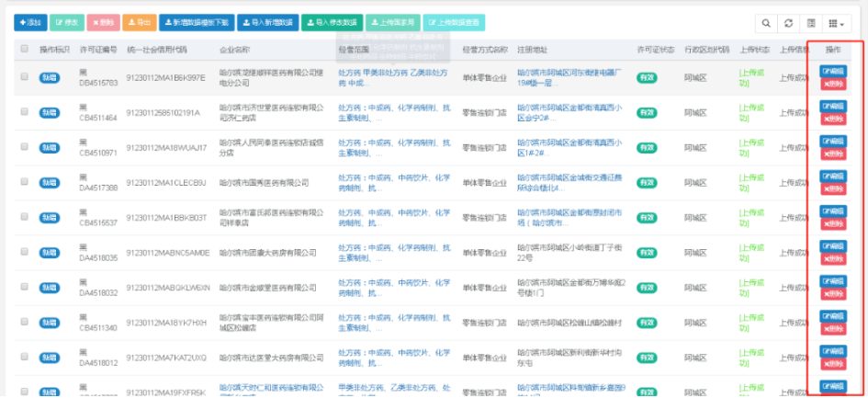Image resolution: width=868 pixels, height=398 pixels.
Task: Open registered address link in row DB4515783
Action: (x=569, y=77)
